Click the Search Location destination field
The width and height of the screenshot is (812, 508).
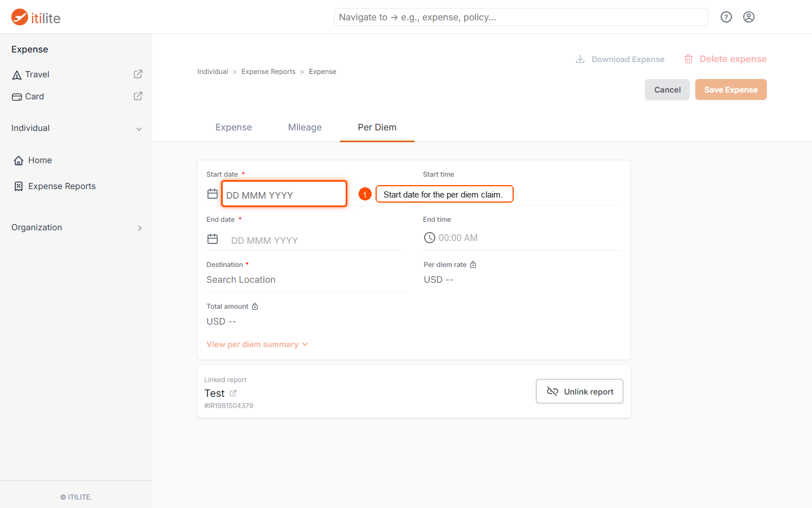pyautogui.click(x=306, y=280)
